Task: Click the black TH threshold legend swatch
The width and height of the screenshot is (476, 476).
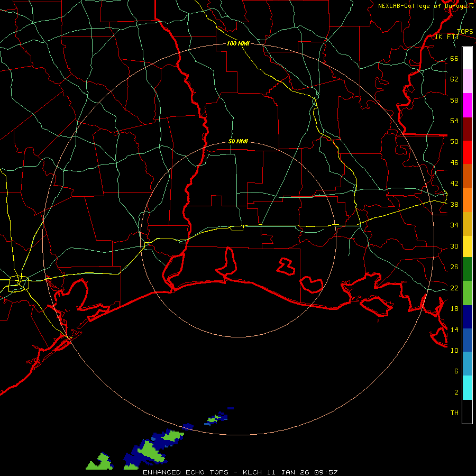Action: pyautogui.click(x=467, y=411)
